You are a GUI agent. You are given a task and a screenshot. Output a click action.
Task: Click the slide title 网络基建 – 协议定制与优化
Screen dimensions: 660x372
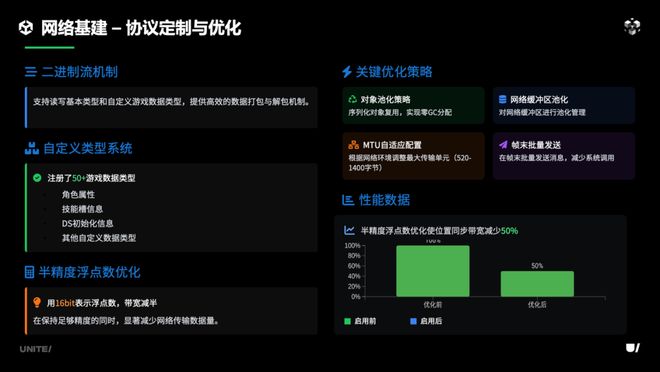141,28
